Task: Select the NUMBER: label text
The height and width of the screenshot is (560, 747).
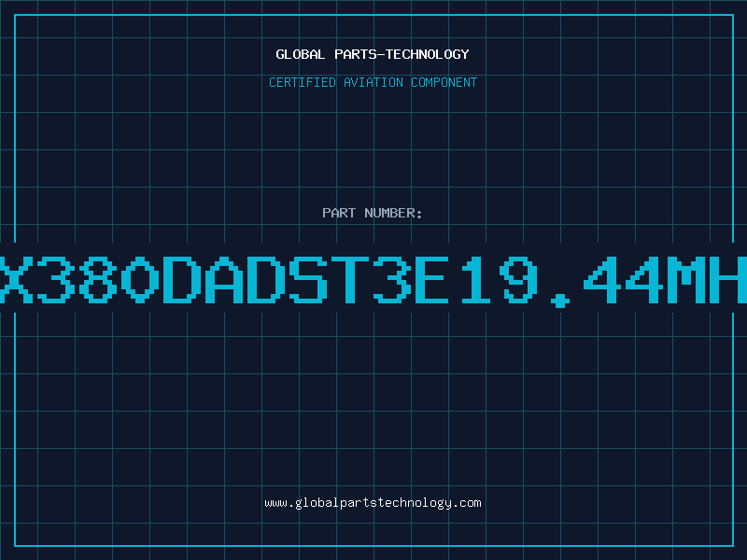Action: [393, 213]
